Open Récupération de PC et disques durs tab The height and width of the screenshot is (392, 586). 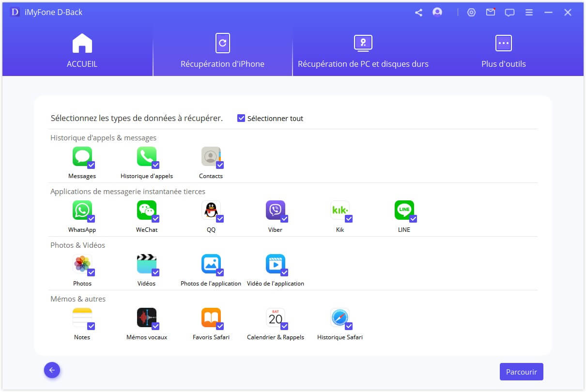click(x=363, y=51)
